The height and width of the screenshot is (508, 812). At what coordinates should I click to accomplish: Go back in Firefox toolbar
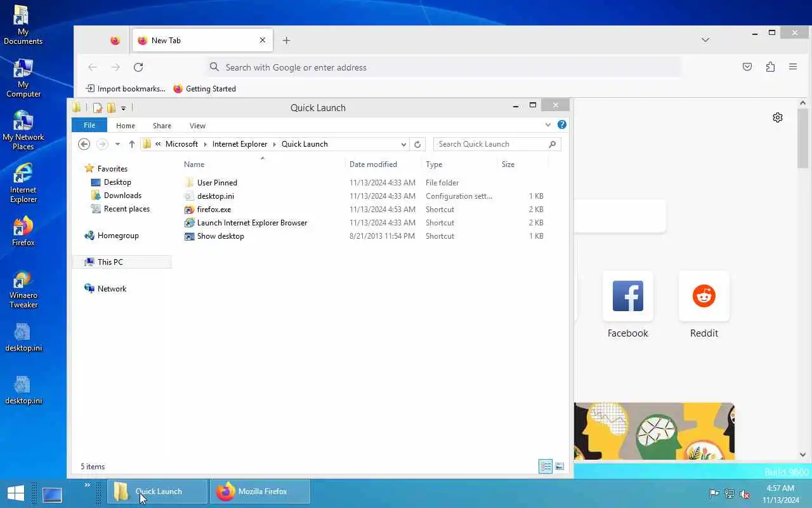(x=93, y=67)
